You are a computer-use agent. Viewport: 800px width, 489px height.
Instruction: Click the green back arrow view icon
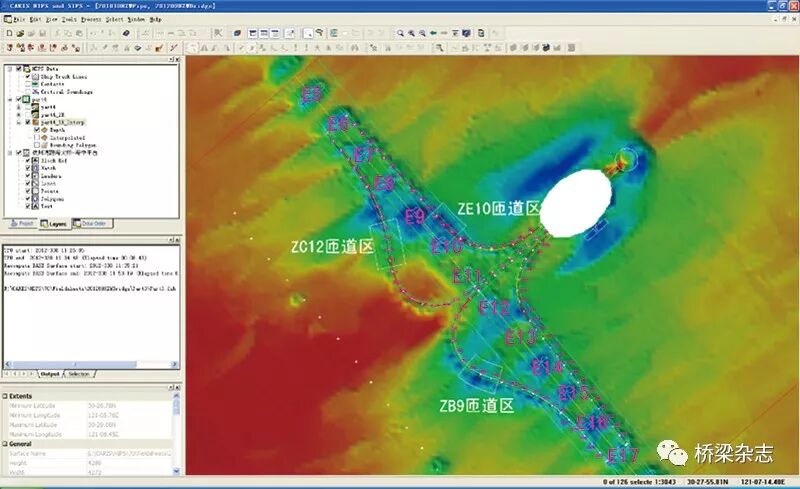click(x=433, y=33)
